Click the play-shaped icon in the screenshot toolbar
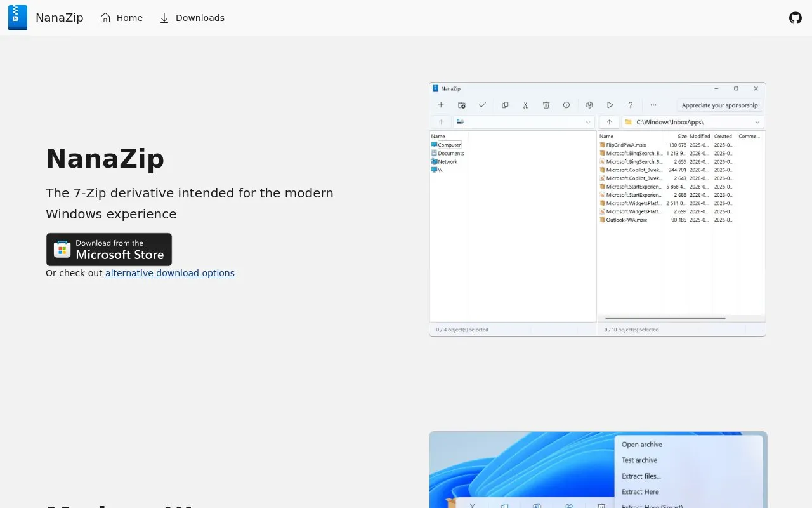This screenshot has width=812, height=508. [x=610, y=105]
